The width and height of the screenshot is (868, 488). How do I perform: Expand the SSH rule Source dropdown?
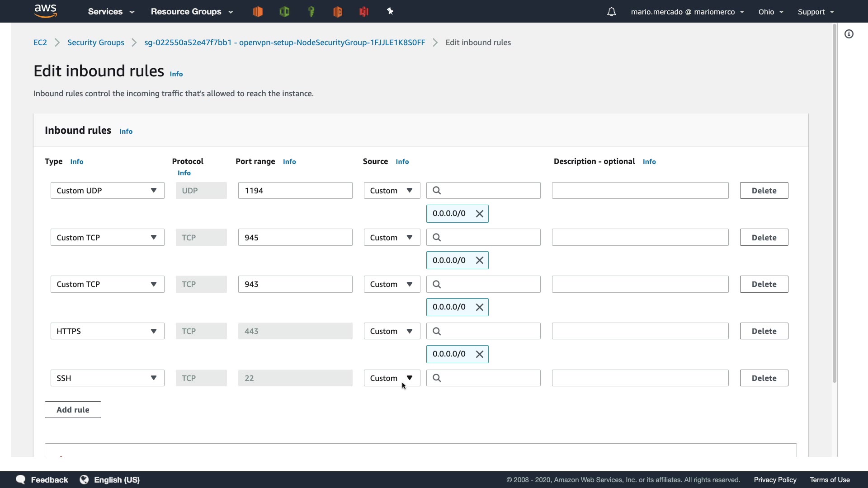click(x=392, y=378)
